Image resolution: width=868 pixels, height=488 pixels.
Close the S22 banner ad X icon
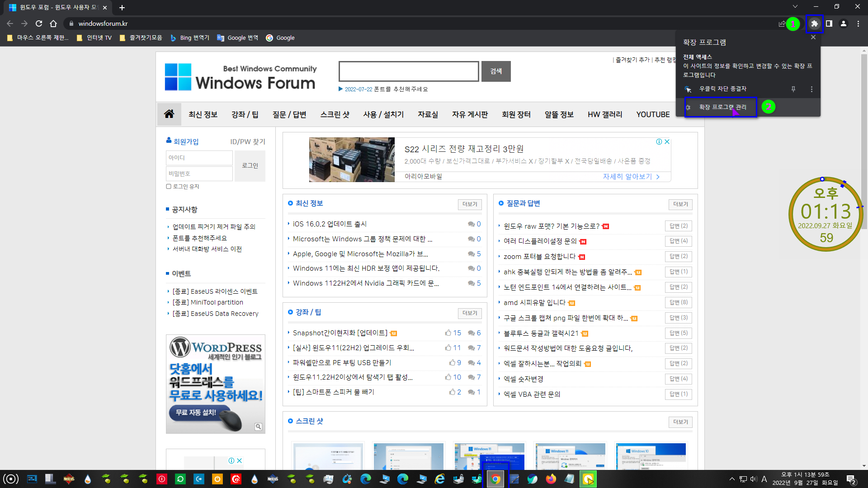pyautogui.click(x=667, y=142)
